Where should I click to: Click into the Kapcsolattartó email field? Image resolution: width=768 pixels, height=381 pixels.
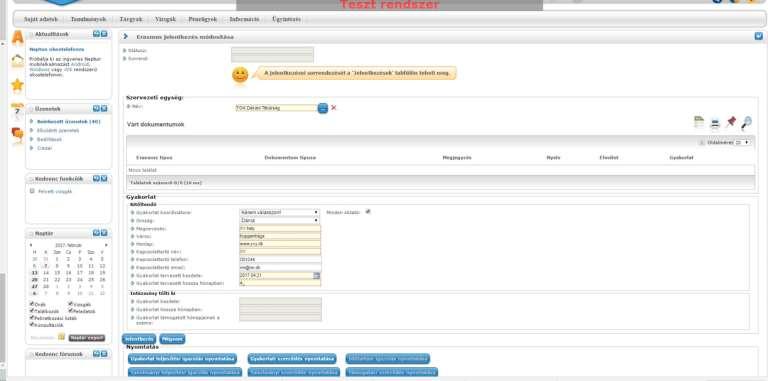[x=280, y=267]
